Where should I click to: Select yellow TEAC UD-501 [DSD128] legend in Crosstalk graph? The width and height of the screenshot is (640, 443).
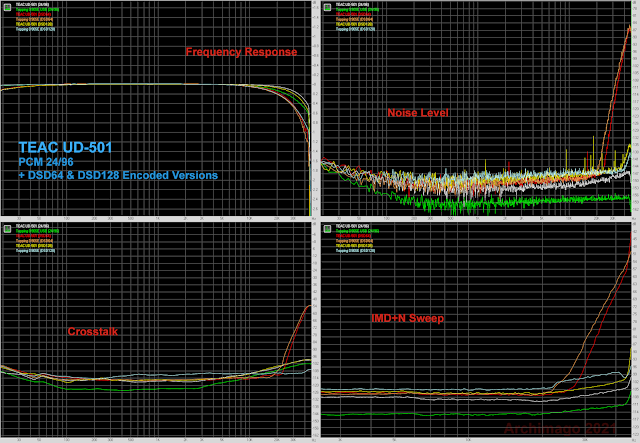point(34,245)
